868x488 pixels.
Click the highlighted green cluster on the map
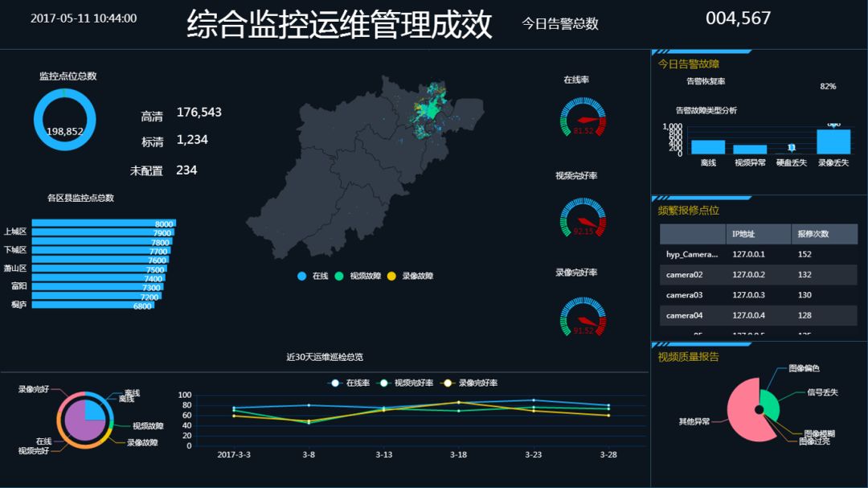click(x=434, y=109)
